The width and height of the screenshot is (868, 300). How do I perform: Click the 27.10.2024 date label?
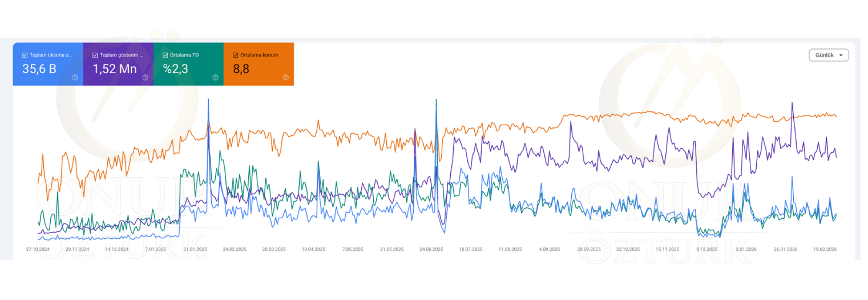pos(38,250)
